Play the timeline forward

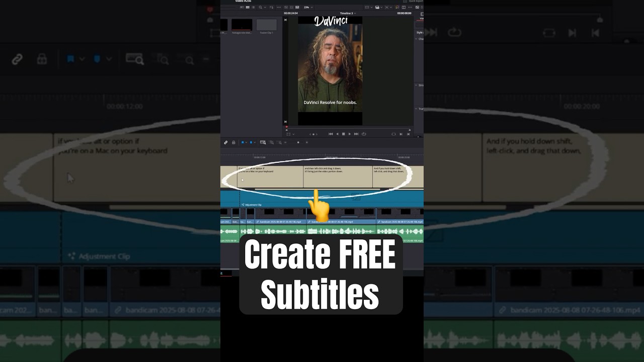(x=350, y=134)
